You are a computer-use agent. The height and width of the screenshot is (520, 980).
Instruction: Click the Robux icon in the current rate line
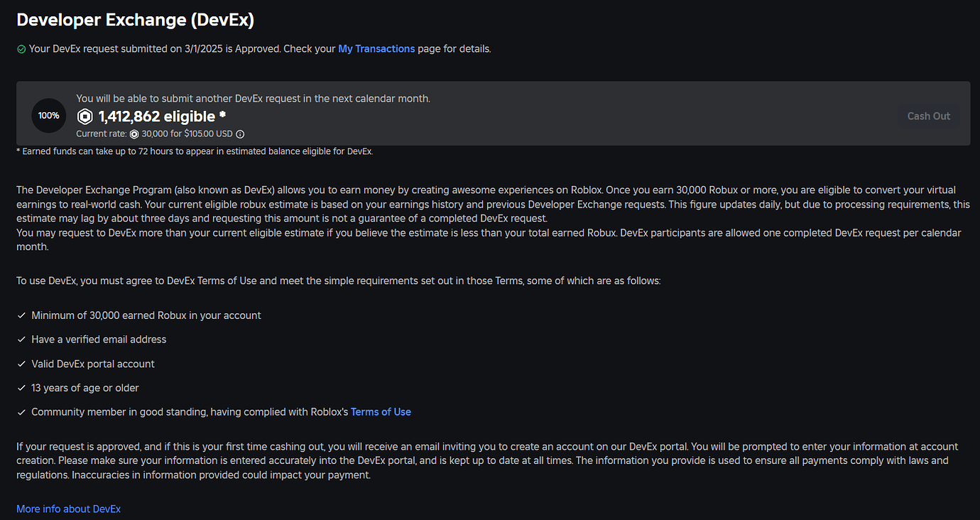134,134
